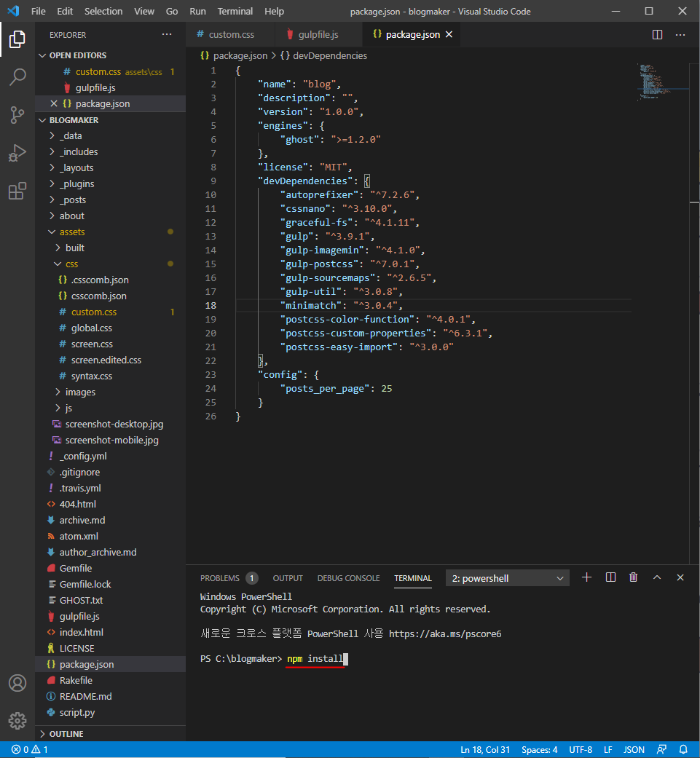Open the Gemfile in explorer
Screen dimensions: 700x758
pyautogui.click(x=76, y=568)
